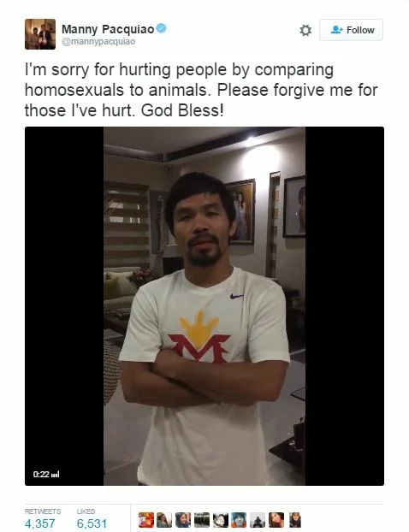Viewport: 409px width, 532px height.
Task: Open the fourth dark landscape liker avatar
Action: [x=202, y=520]
